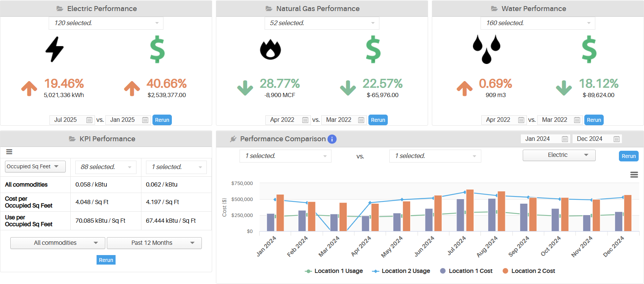
Task: Open the chart export menu icon
Action: point(634,175)
